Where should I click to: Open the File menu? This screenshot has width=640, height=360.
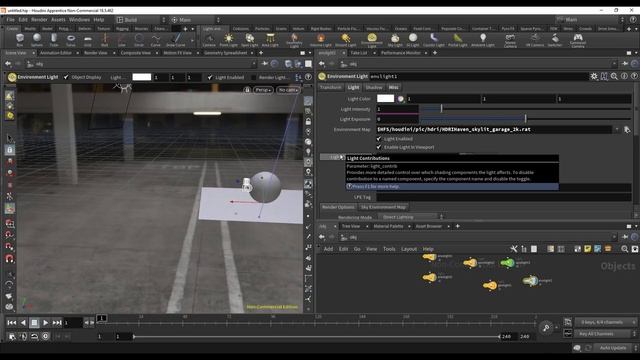tap(10, 20)
